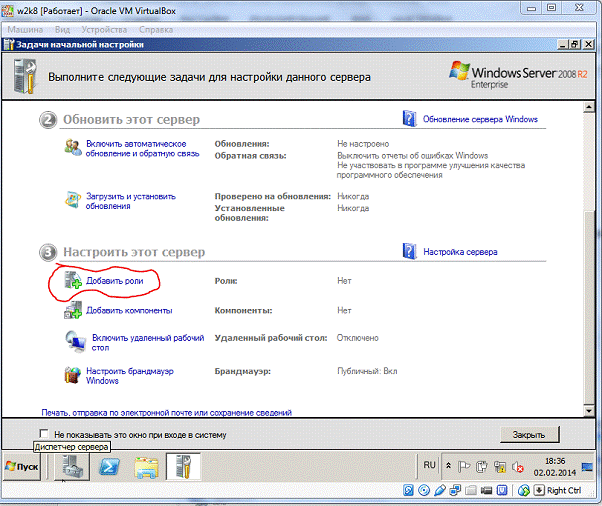Click help book icon beside Настройка сервера
The image size is (602, 506).
tap(409, 251)
